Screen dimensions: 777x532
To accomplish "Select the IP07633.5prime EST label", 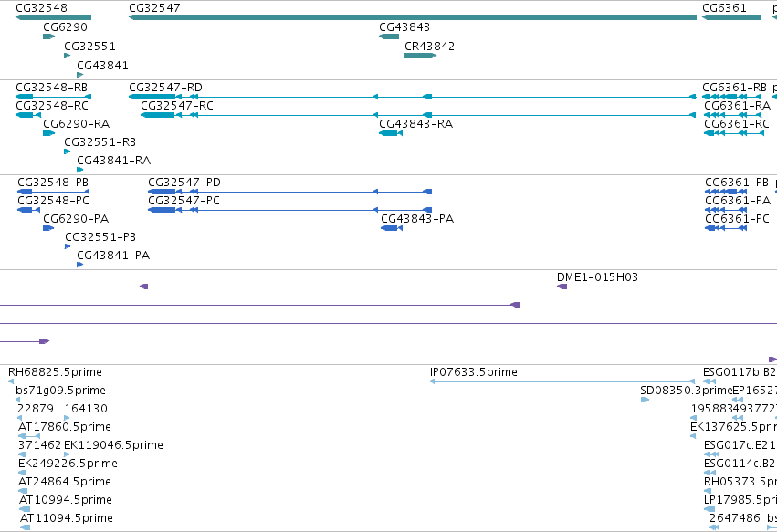I will point(474,372).
